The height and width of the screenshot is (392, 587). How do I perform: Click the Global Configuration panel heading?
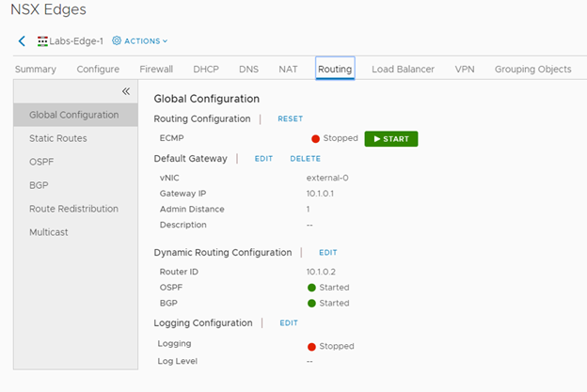(x=207, y=99)
